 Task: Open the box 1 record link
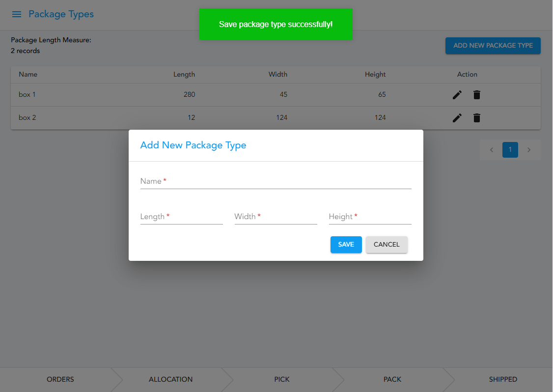point(27,94)
